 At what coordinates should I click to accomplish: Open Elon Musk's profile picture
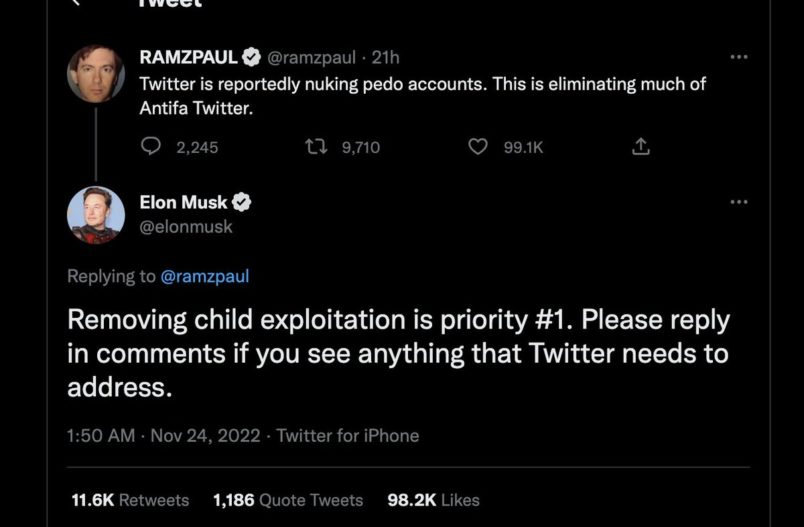tap(96, 215)
